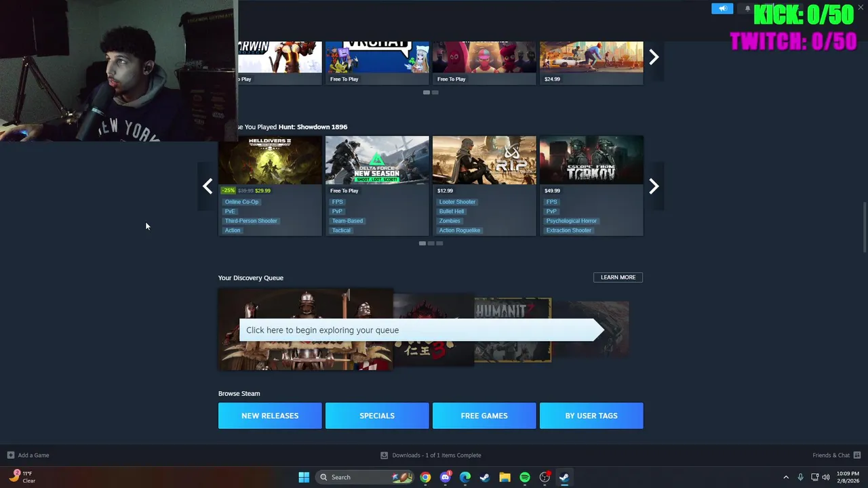The height and width of the screenshot is (488, 868).
Task: Open SPECIALS browse tab
Action: [377, 415]
